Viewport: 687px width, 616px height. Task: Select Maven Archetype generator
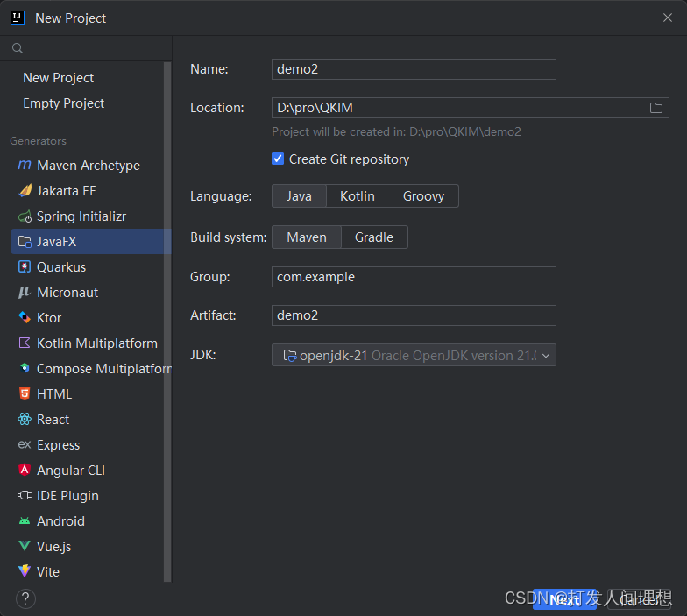point(89,166)
